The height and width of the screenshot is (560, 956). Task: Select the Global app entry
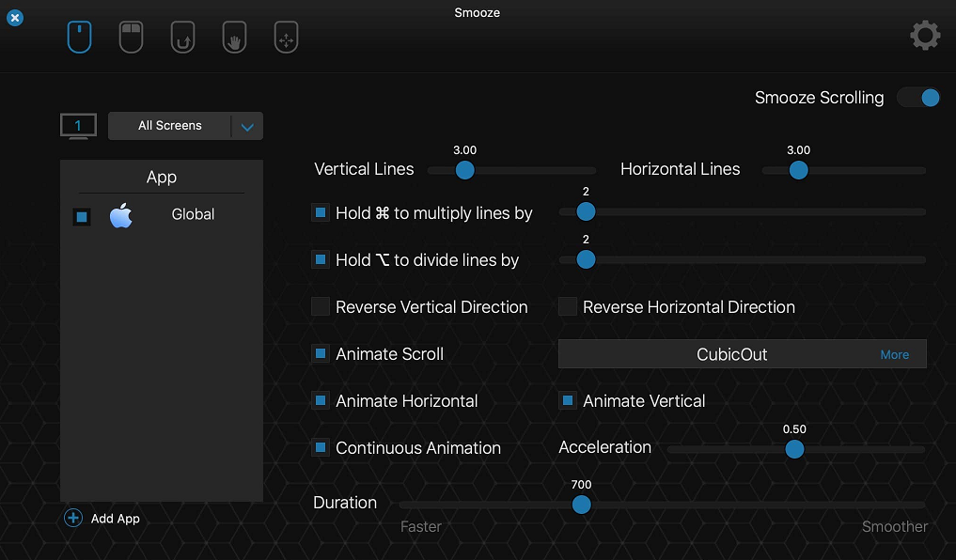point(162,215)
